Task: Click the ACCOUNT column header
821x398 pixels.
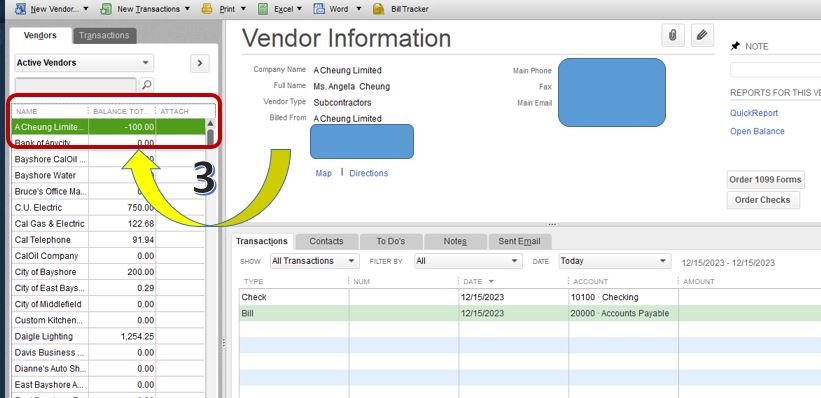Action: point(623,282)
